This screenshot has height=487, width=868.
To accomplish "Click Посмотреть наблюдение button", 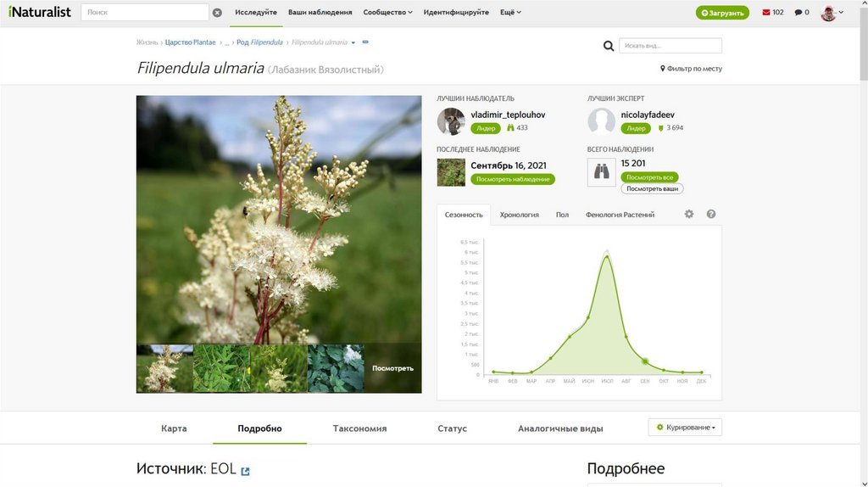I will tap(513, 179).
